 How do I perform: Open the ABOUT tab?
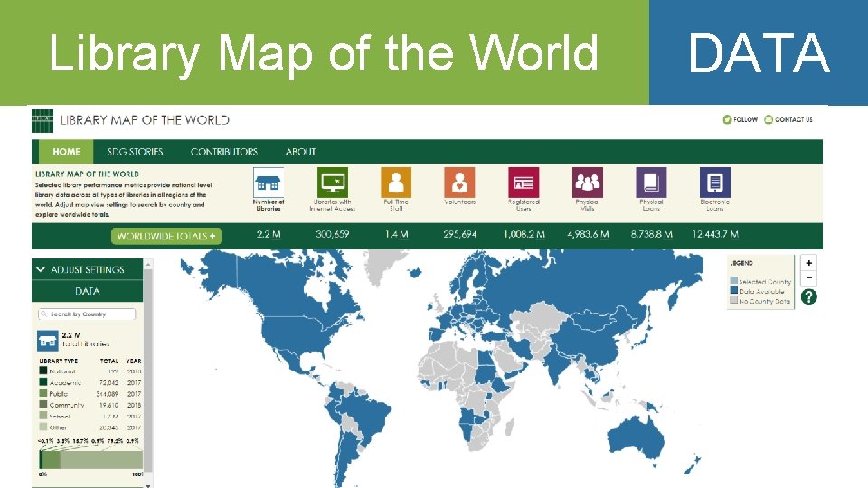click(x=300, y=152)
